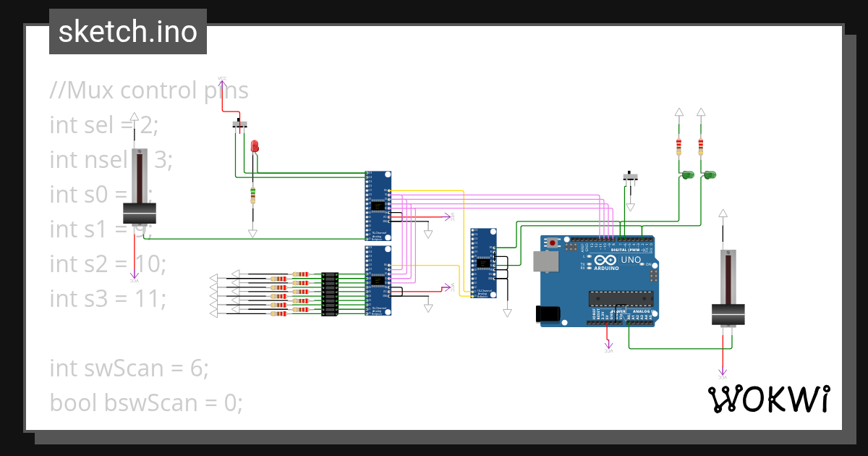Screen dimensions: 868x456
Task: Click the ground symbol below the multiplexer
Action: pos(427,233)
